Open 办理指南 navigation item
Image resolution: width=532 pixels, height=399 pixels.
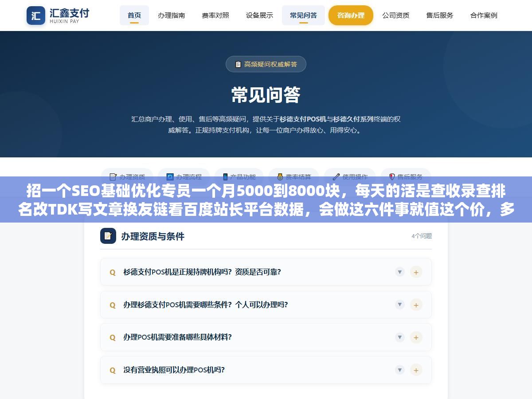(x=172, y=15)
